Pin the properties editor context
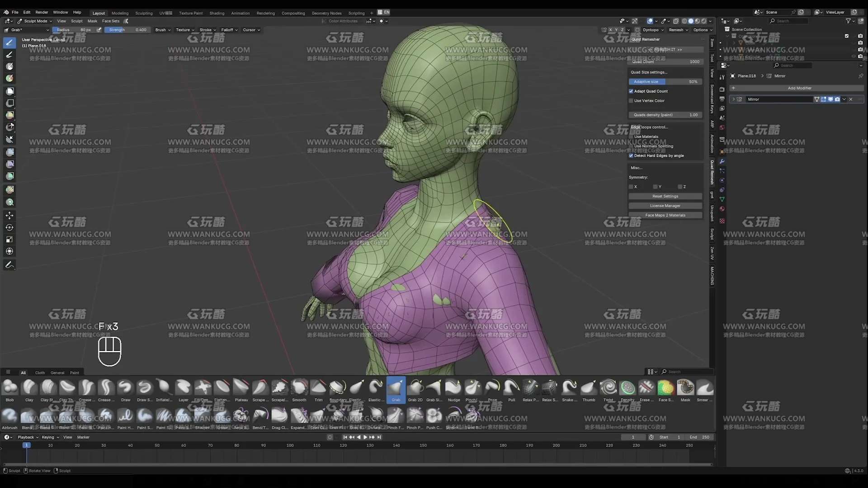The height and width of the screenshot is (488, 868). pos(861,76)
